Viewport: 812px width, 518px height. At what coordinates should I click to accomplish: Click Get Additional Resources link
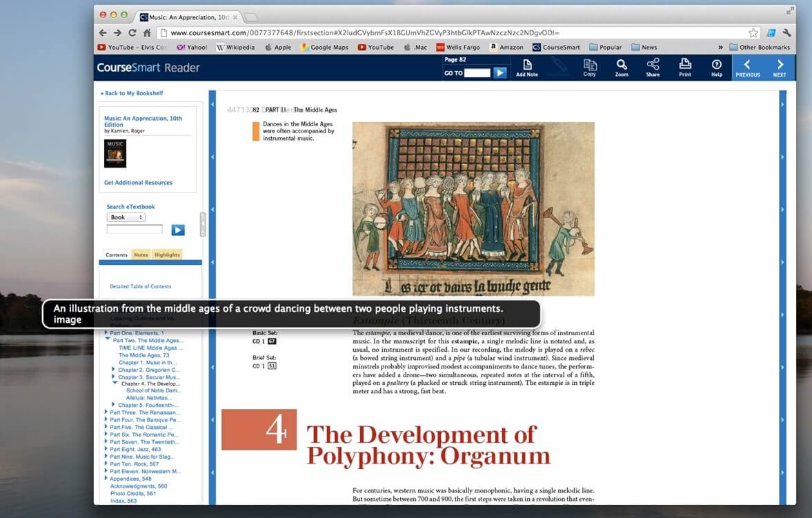138,182
